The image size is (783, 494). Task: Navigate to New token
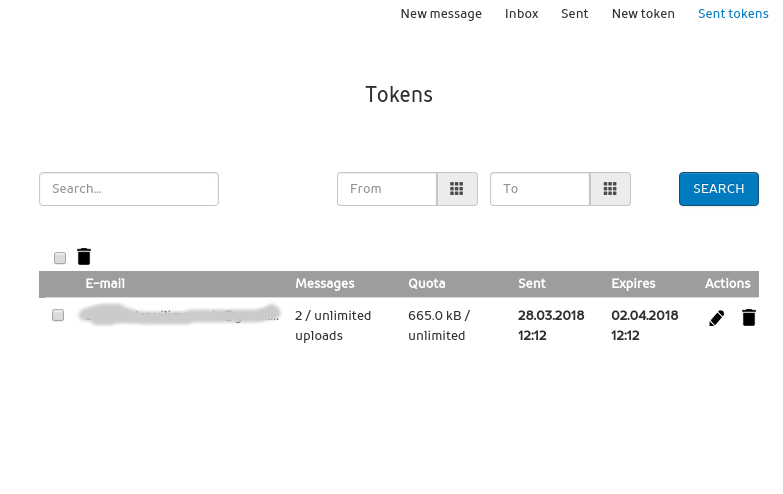(643, 14)
